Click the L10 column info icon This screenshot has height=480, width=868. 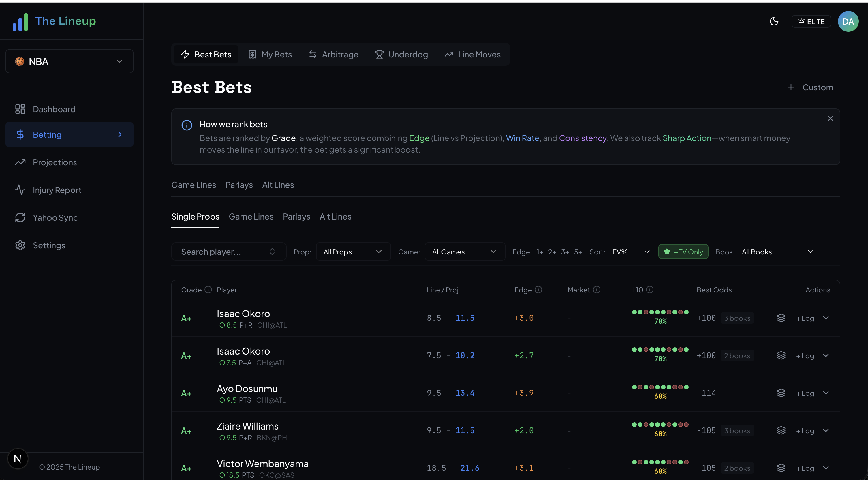tap(650, 290)
